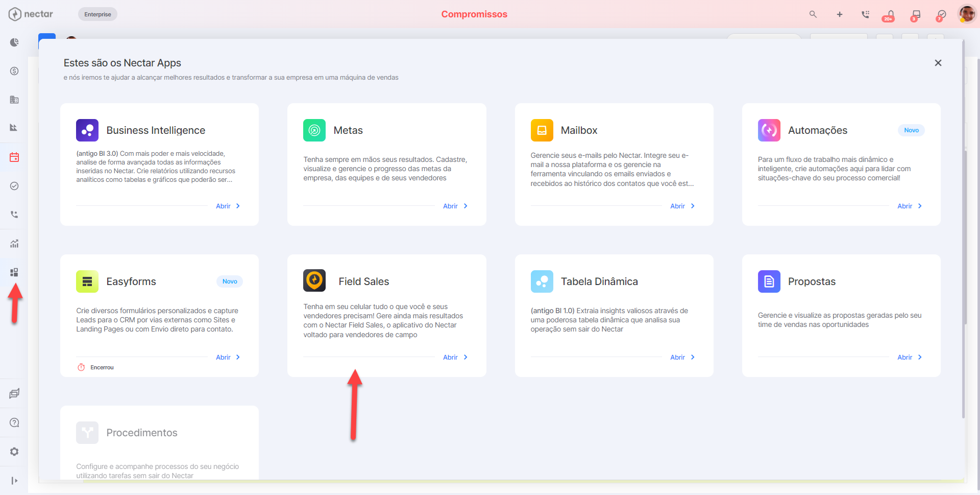
Task: Open the Nectar Apps grid icon in sidebar
Action: 14,272
